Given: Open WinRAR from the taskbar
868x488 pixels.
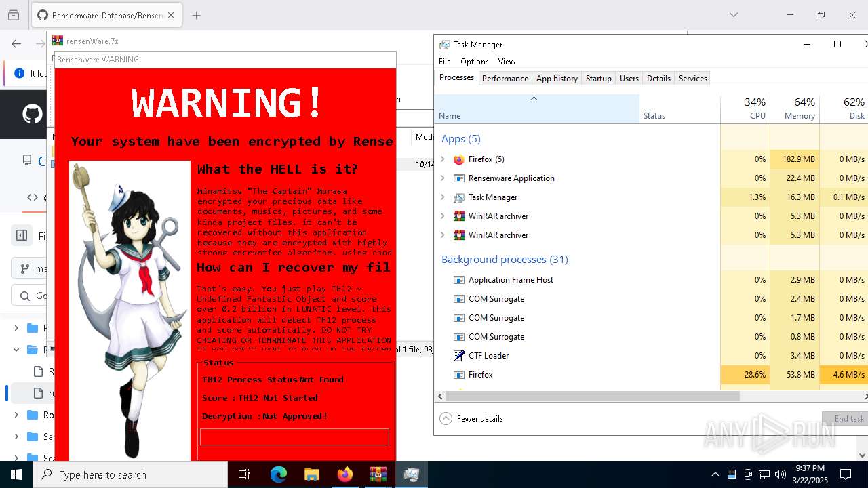Looking at the screenshot, I should pos(378,474).
